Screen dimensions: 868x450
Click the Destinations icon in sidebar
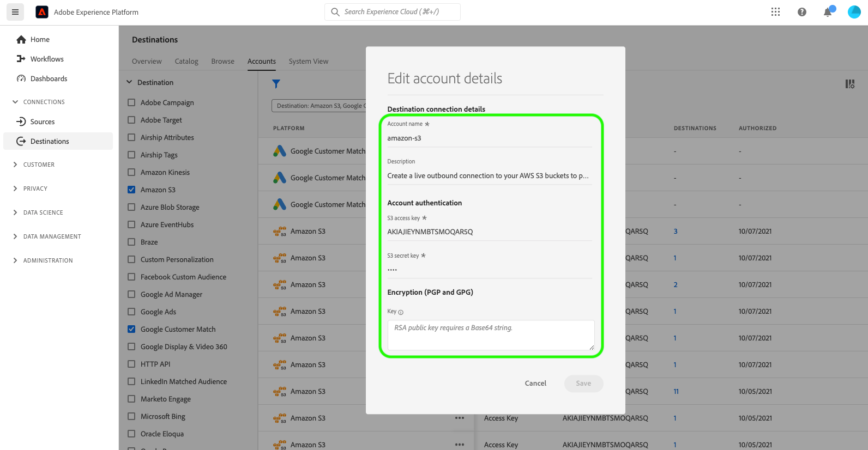click(x=21, y=141)
